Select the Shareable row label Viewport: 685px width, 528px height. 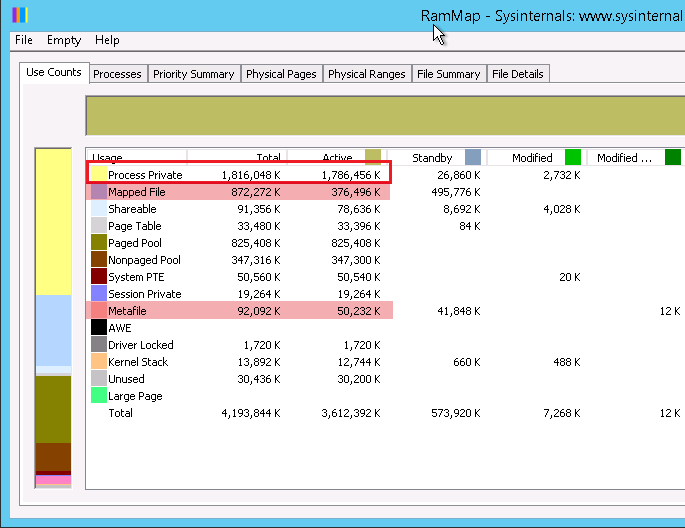click(x=132, y=209)
